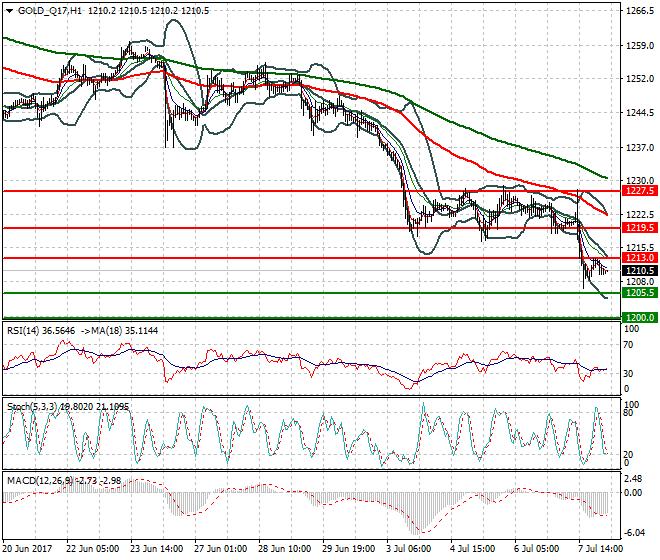Select the MACD(12,26,9) indicator label
Screen dimensions: 660x560
[40, 480]
